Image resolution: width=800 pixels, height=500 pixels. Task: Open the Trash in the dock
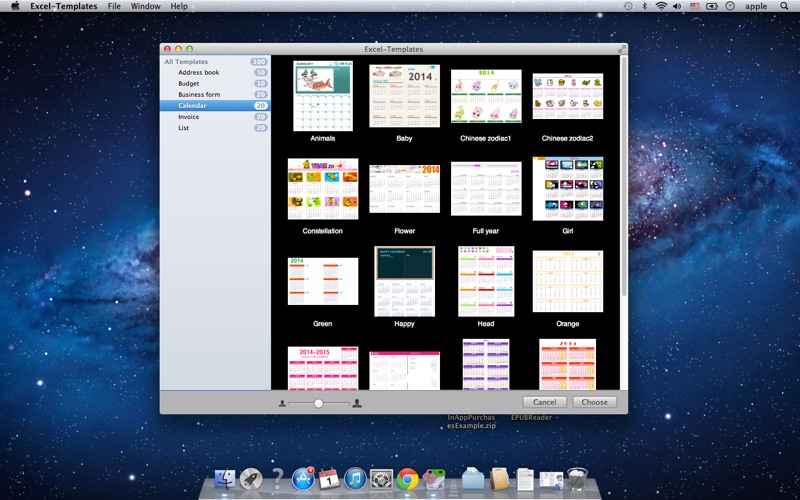[x=577, y=479]
